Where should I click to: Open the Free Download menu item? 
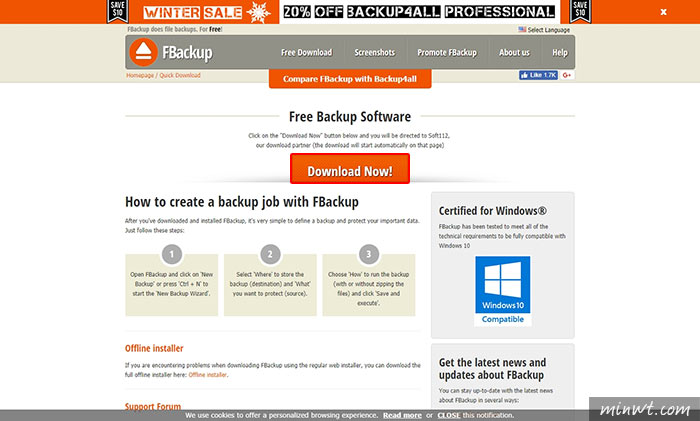pyautogui.click(x=306, y=53)
